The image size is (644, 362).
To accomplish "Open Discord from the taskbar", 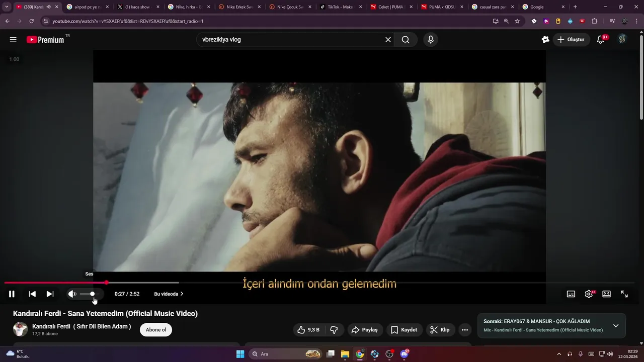I will tap(405, 354).
